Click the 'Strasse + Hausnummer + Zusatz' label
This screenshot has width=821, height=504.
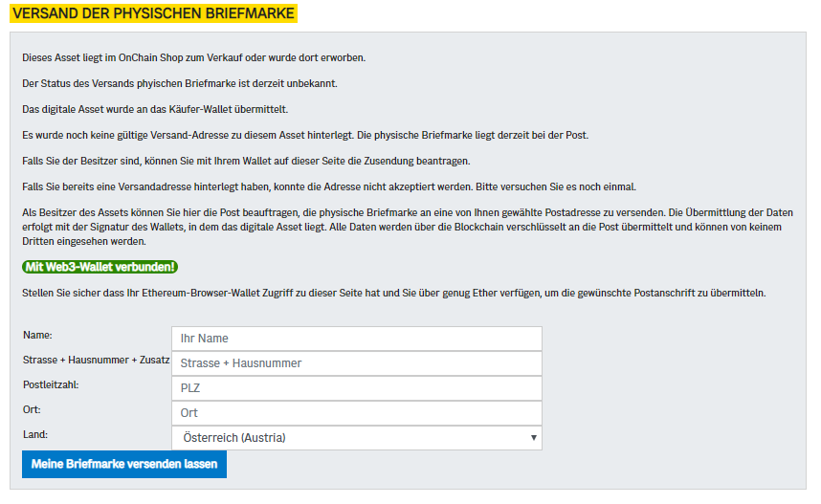[97, 361]
